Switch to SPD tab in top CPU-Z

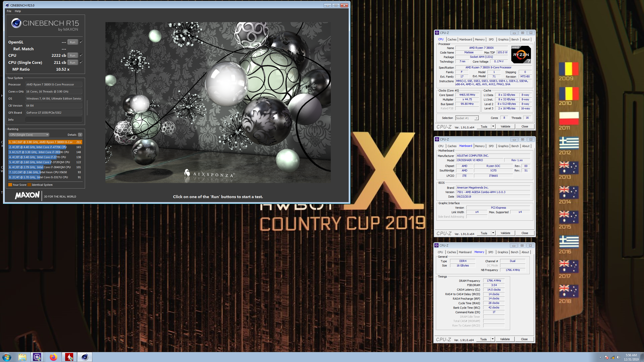491,39
